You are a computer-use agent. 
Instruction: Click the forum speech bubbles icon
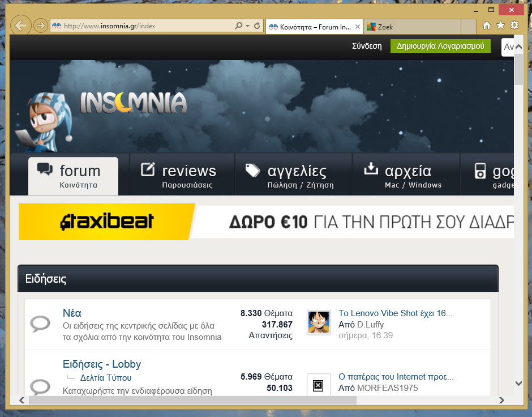pos(45,169)
